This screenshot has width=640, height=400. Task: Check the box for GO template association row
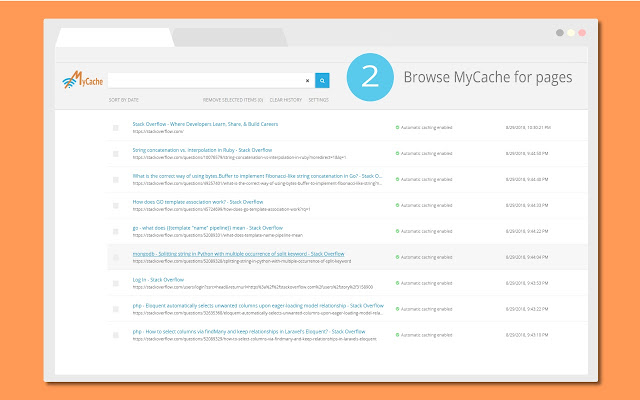116,206
